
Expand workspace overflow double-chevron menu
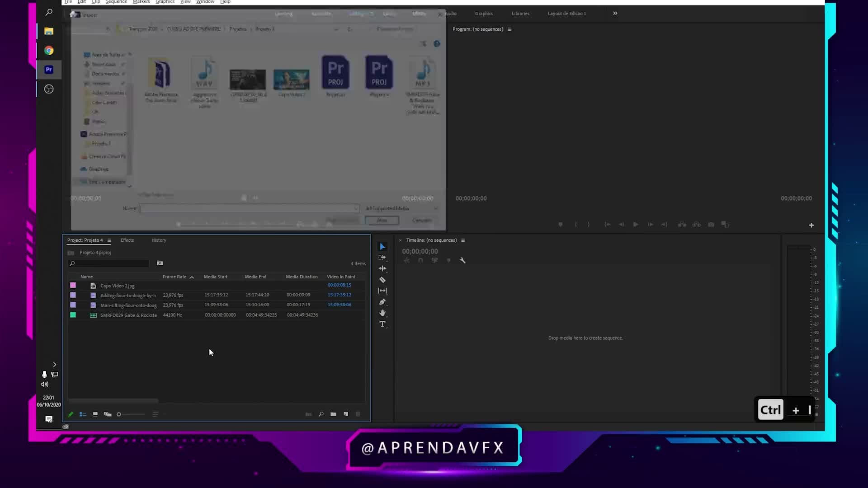(x=615, y=14)
